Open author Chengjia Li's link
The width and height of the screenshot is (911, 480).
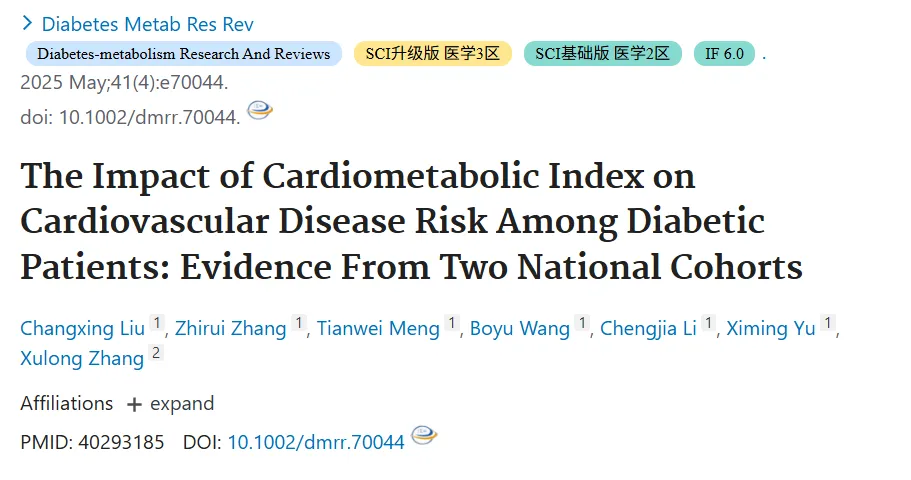648,328
